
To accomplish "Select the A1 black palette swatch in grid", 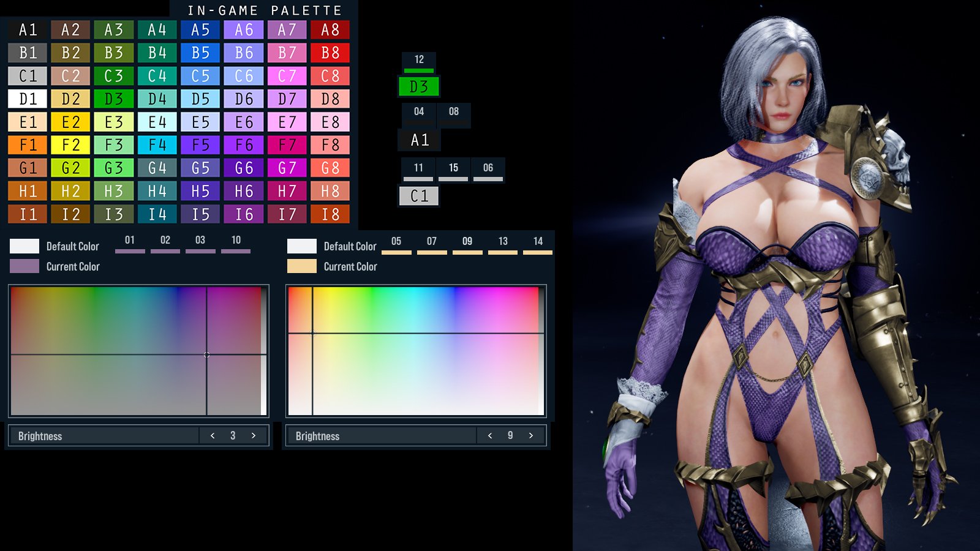I will coord(28,29).
